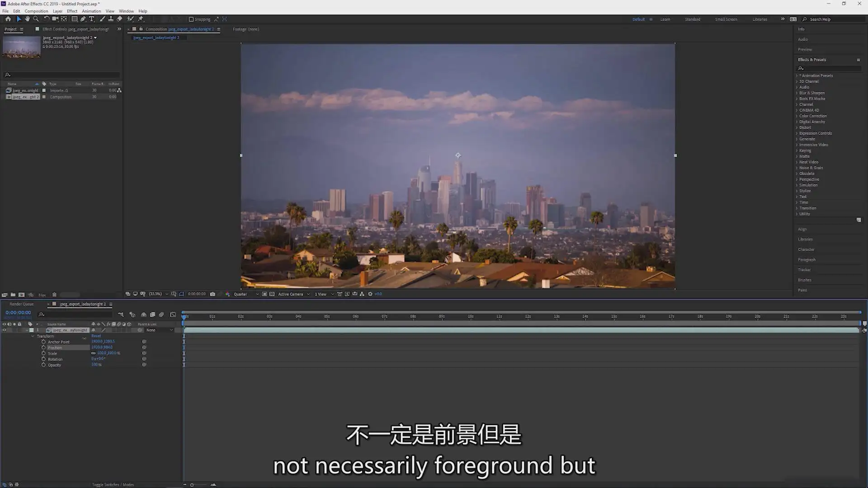Switch to the Learn workspace

pyautogui.click(x=665, y=19)
